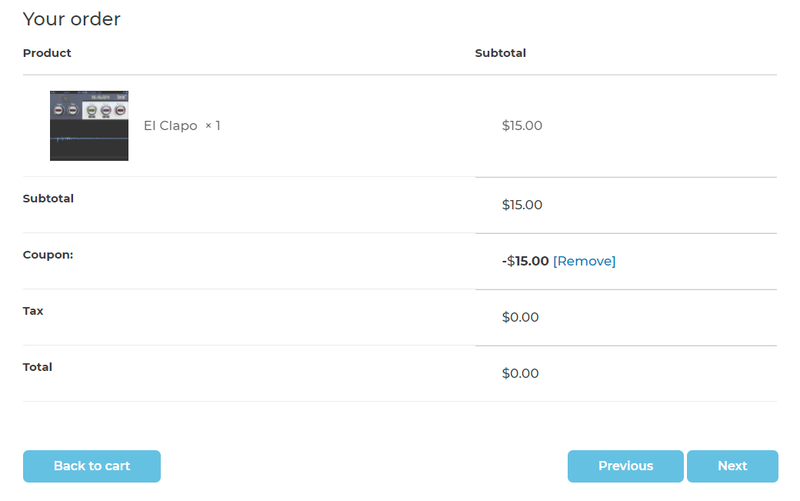The height and width of the screenshot is (501, 800).
Task: Proceed with the Next button
Action: [x=732, y=466]
